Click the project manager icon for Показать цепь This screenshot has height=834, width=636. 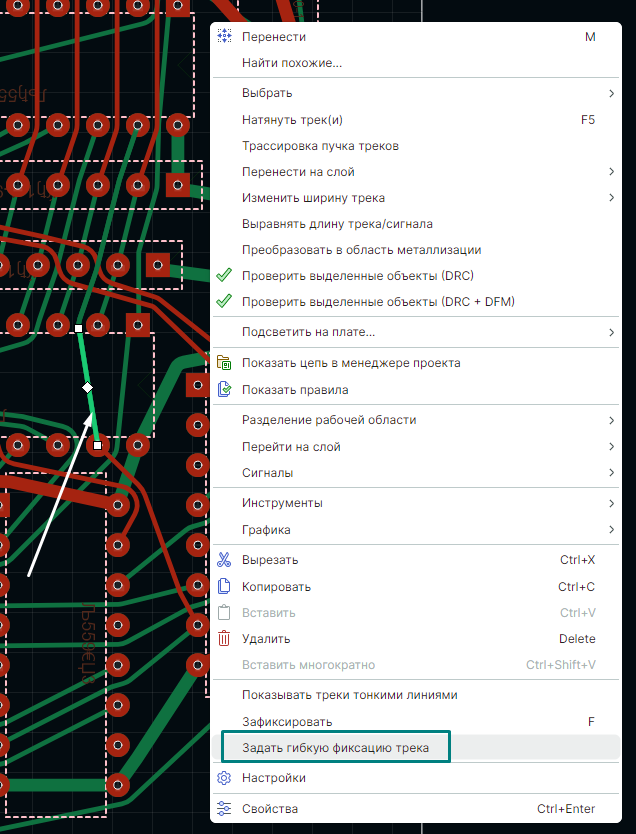pos(224,364)
